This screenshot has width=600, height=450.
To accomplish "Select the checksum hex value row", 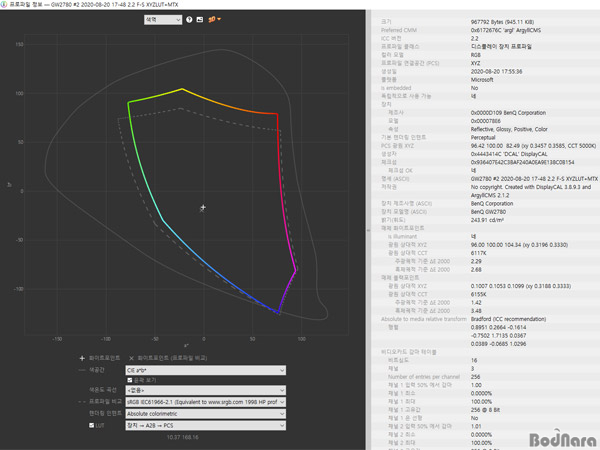I will click(522, 162).
